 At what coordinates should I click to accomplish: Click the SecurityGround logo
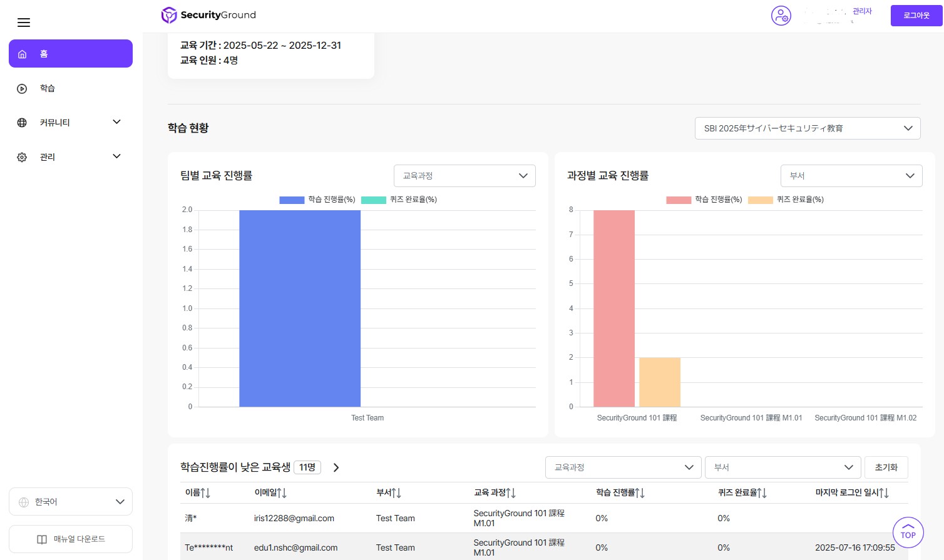[208, 15]
